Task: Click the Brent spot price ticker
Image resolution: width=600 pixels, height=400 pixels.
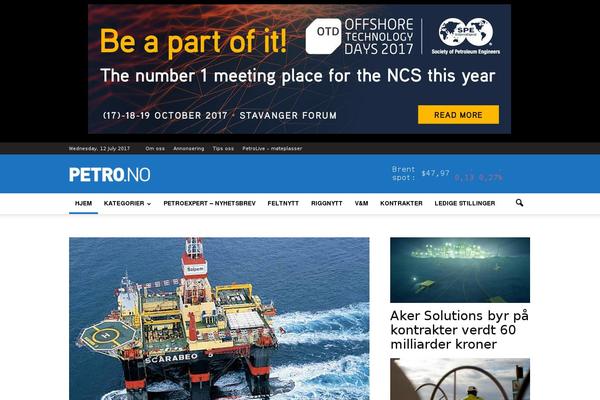Action: (447, 173)
